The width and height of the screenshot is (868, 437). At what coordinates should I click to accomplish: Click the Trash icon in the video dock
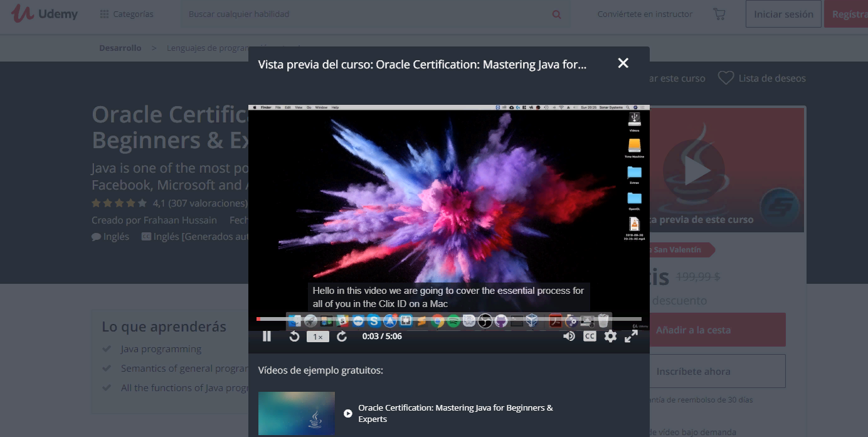(603, 321)
